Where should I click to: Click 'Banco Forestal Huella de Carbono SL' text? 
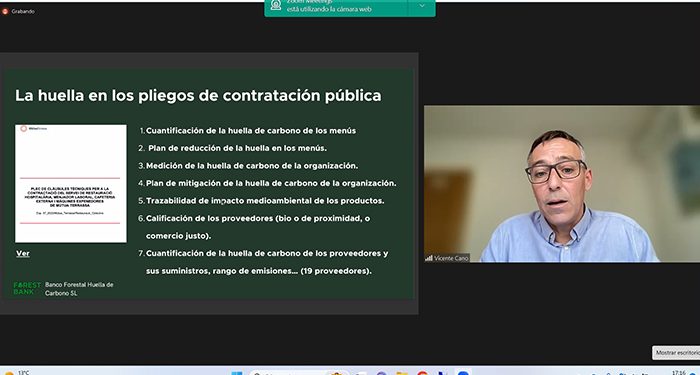(x=79, y=289)
